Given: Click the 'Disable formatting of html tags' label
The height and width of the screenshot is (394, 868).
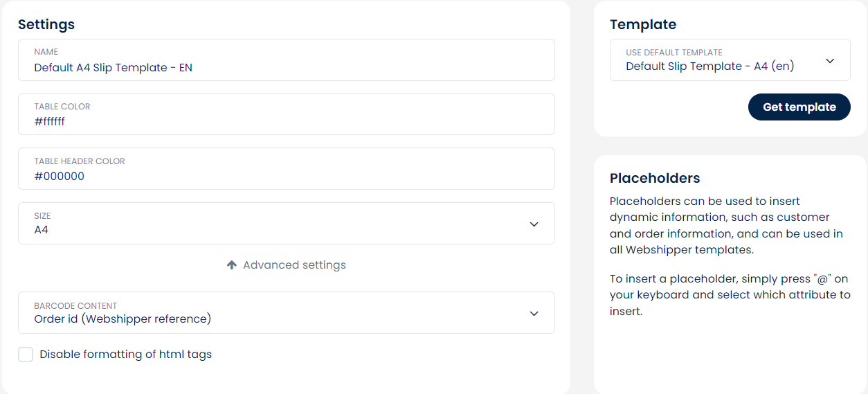Looking at the screenshot, I should click(125, 355).
